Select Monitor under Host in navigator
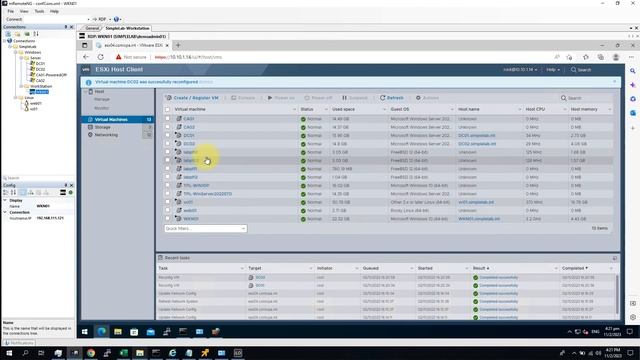The image size is (640, 360). click(102, 108)
